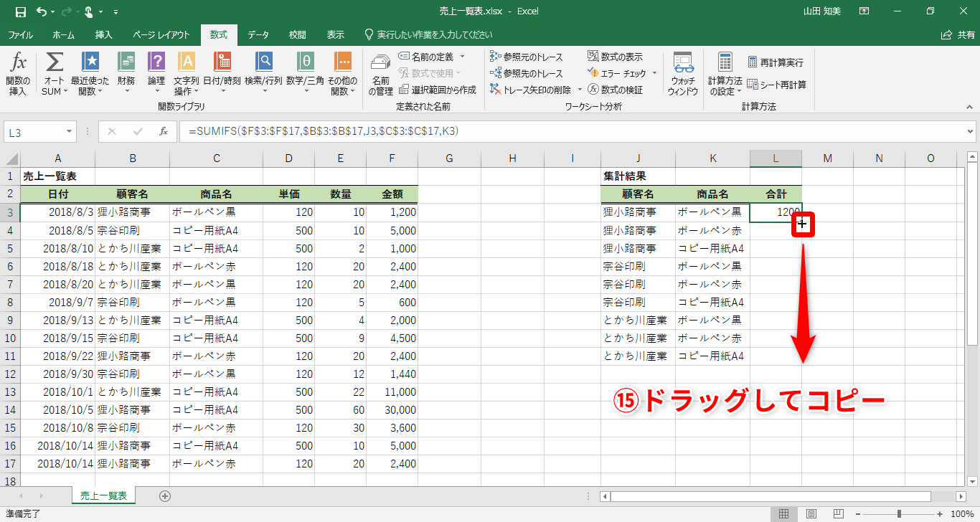Click the Share (共有) button
980x522 pixels.
point(958,34)
